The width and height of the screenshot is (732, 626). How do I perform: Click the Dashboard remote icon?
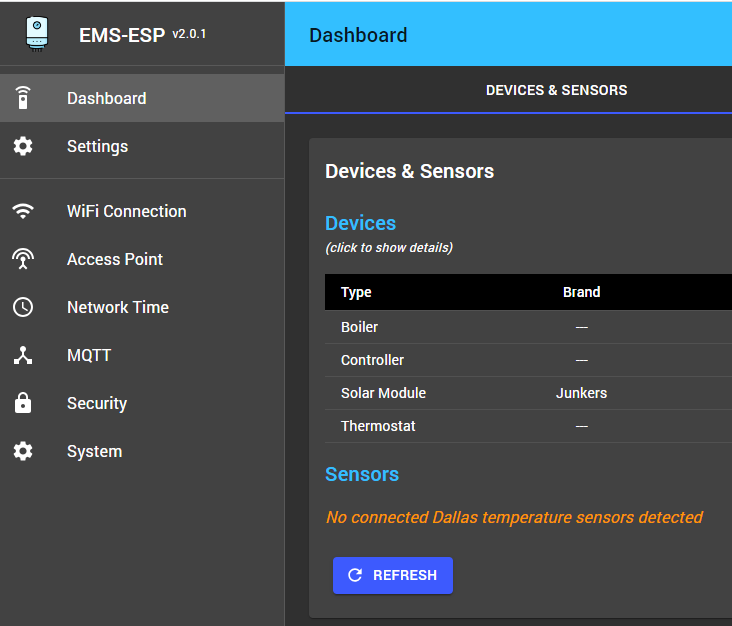coord(23,98)
